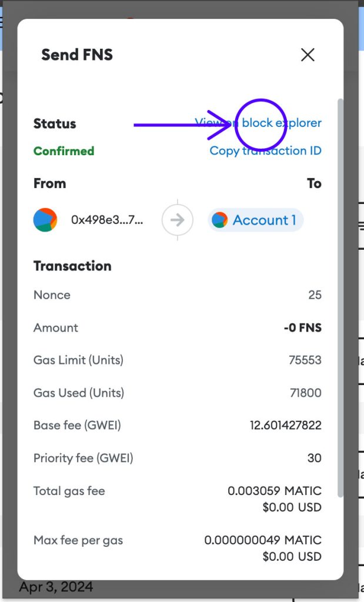Click the Apr 3, 2024 date below the dialog

point(56,587)
